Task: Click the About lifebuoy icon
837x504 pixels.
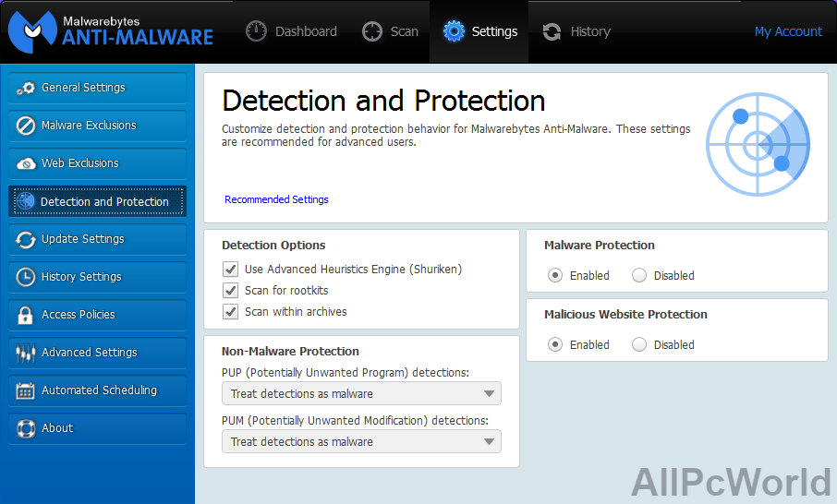Action: coord(26,429)
